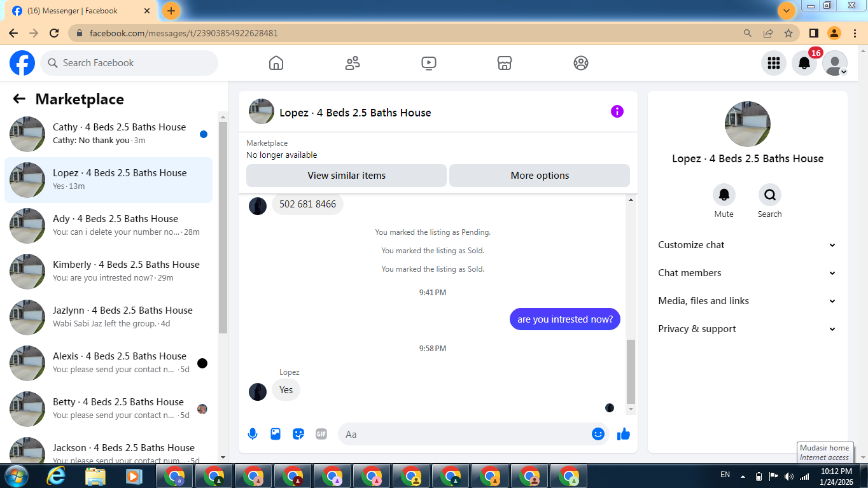Click the More options button
Screen dimensions: 868x488
click(x=540, y=176)
